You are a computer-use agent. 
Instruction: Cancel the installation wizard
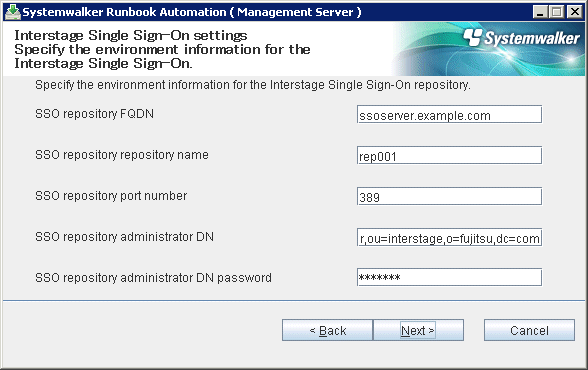[x=529, y=330]
